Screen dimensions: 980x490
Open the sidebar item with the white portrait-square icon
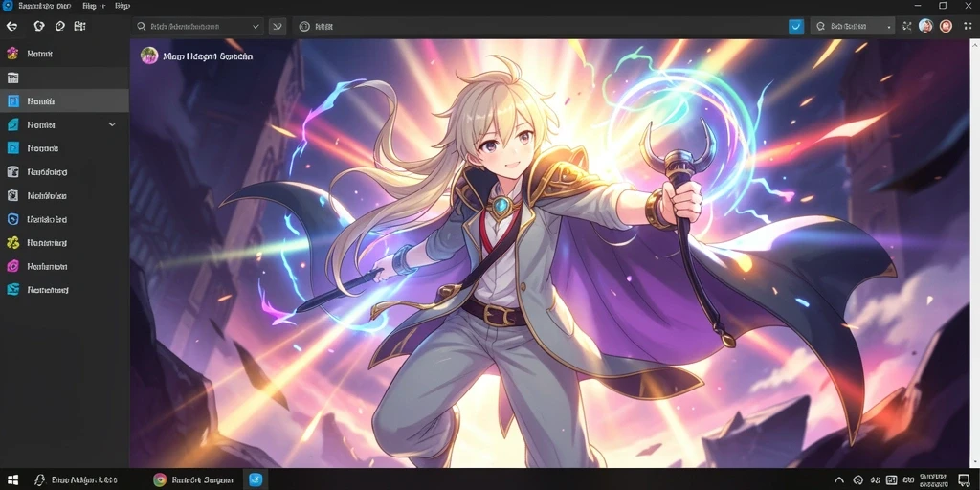(64, 195)
